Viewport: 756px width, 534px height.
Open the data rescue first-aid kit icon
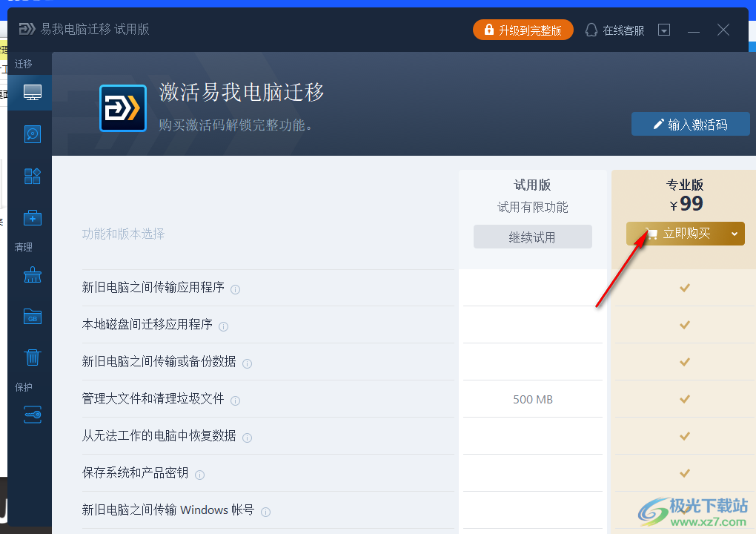32,218
